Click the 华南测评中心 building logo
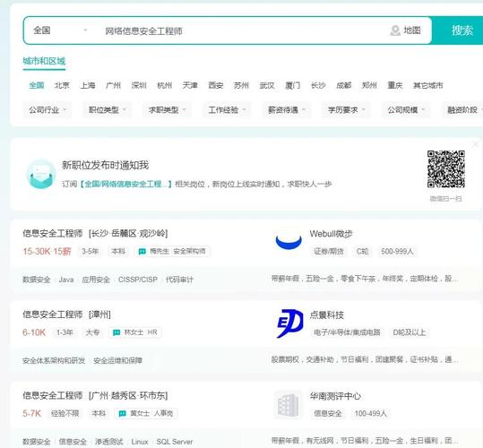 point(288,405)
